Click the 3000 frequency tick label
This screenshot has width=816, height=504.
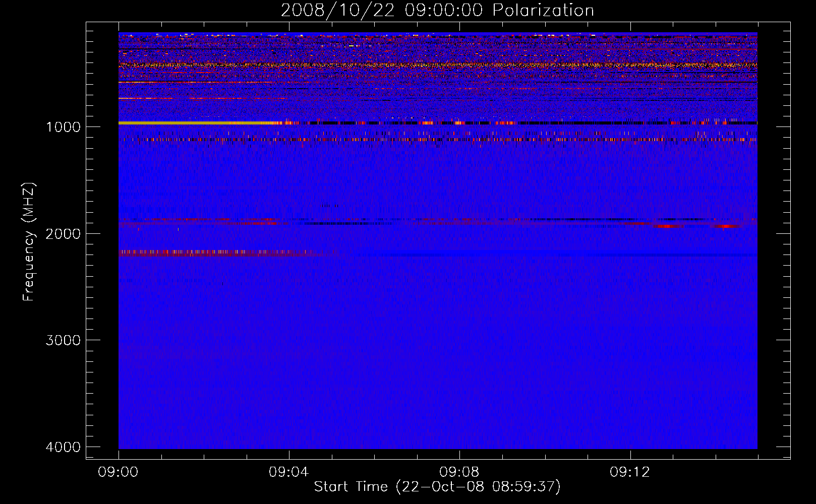(x=63, y=340)
